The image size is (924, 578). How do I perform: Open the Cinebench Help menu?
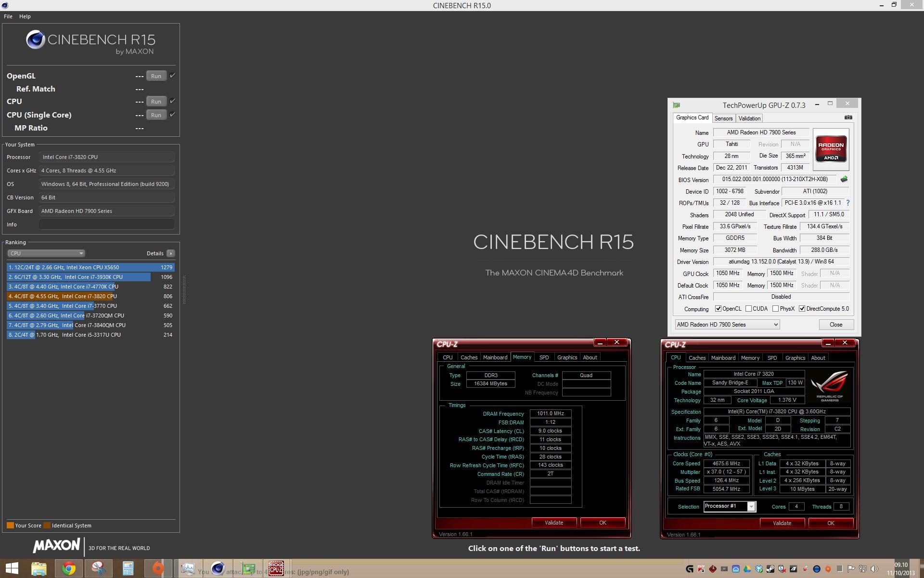25,16
